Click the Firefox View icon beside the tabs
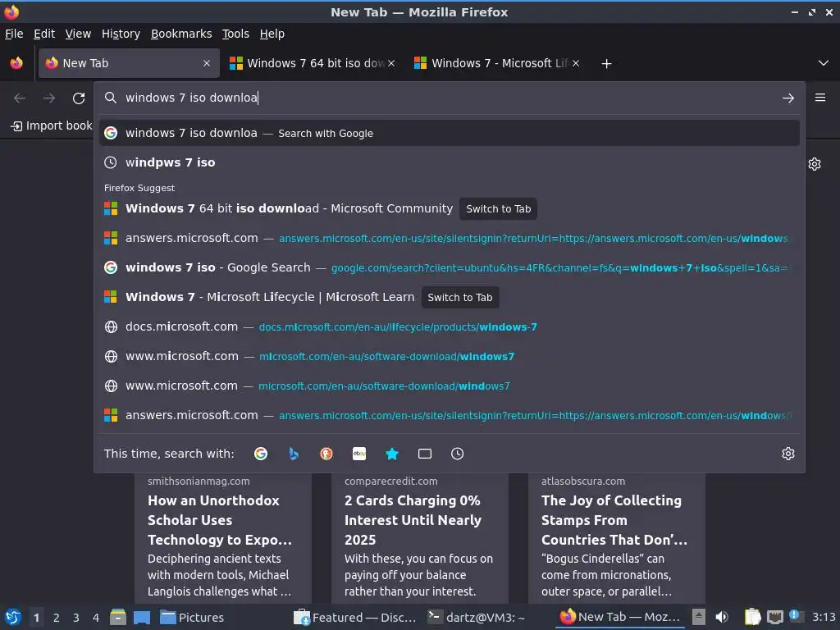Image resolution: width=840 pixels, height=630 pixels. pos(16,63)
